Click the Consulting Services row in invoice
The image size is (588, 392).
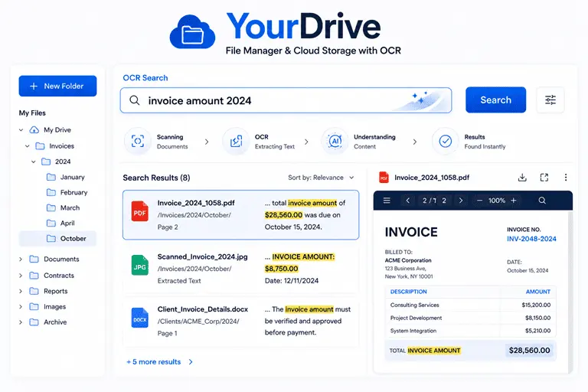point(470,305)
